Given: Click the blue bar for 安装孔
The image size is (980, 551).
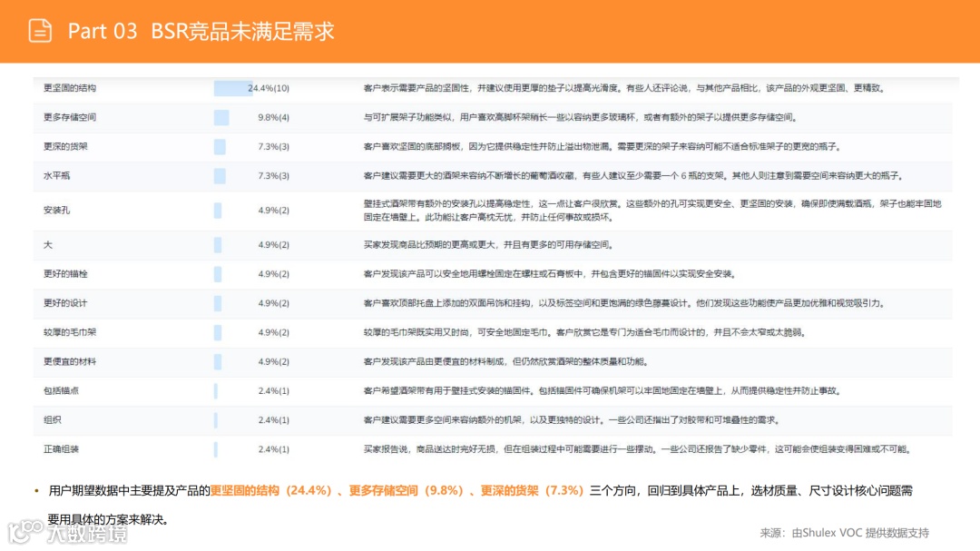Looking at the screenshot, I should (218, 211).
